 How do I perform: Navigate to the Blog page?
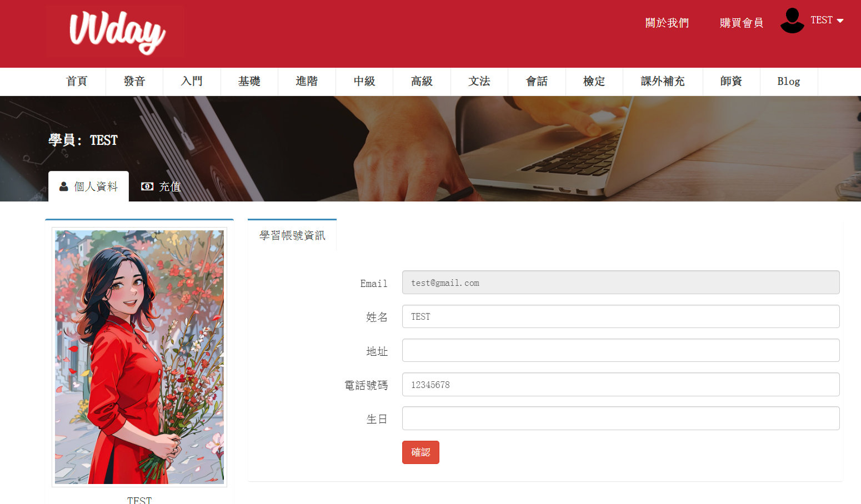pos(788,82)
